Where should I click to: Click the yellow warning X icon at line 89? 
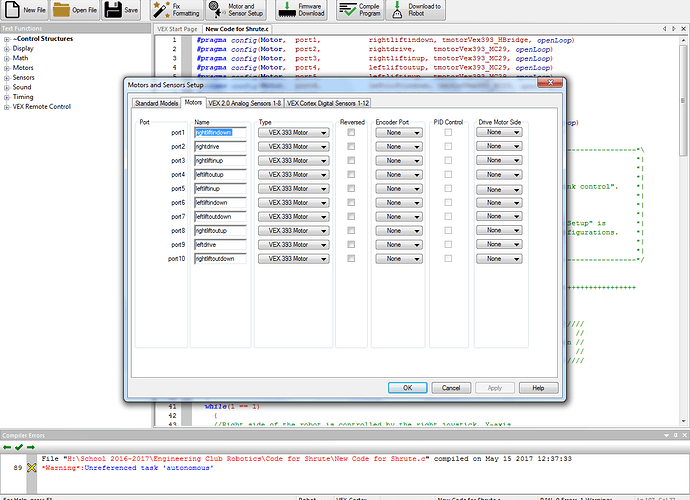[x=32, y=467]
